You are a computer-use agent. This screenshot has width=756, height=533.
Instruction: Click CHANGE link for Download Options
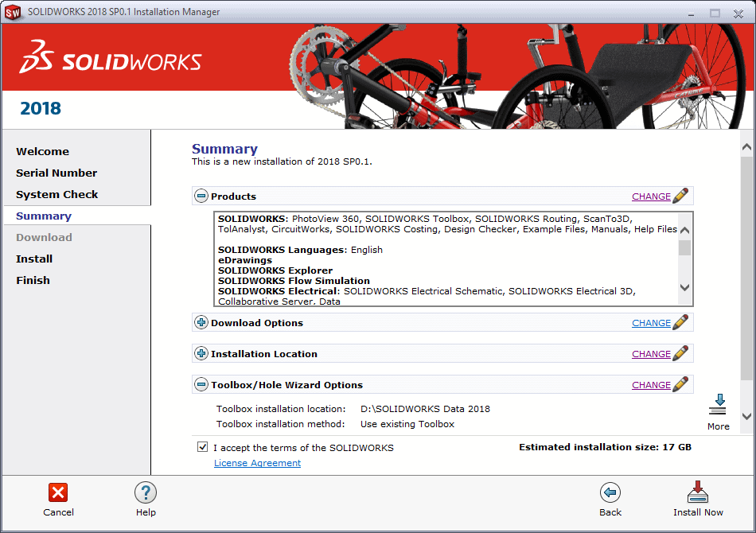[651, 323]
